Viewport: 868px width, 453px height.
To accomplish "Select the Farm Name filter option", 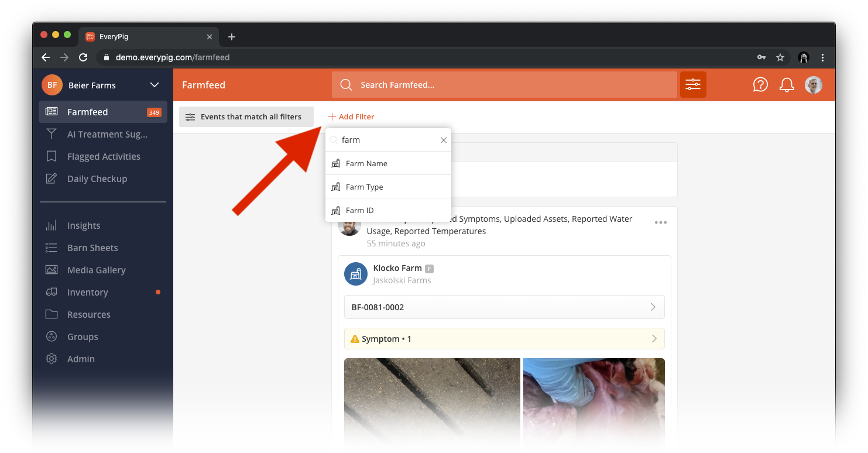I will 388,163.
